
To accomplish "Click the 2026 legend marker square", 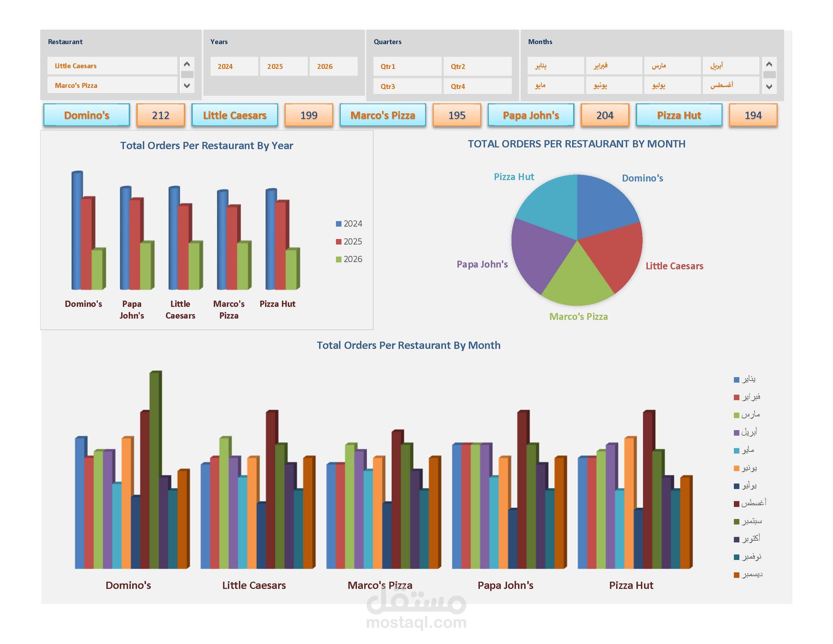I will pos(338,259).
